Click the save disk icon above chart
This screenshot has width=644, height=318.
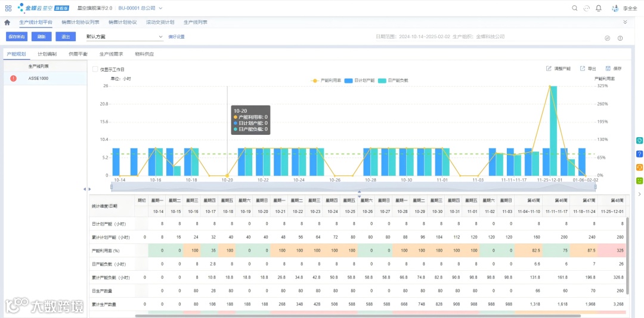[609, 69]
